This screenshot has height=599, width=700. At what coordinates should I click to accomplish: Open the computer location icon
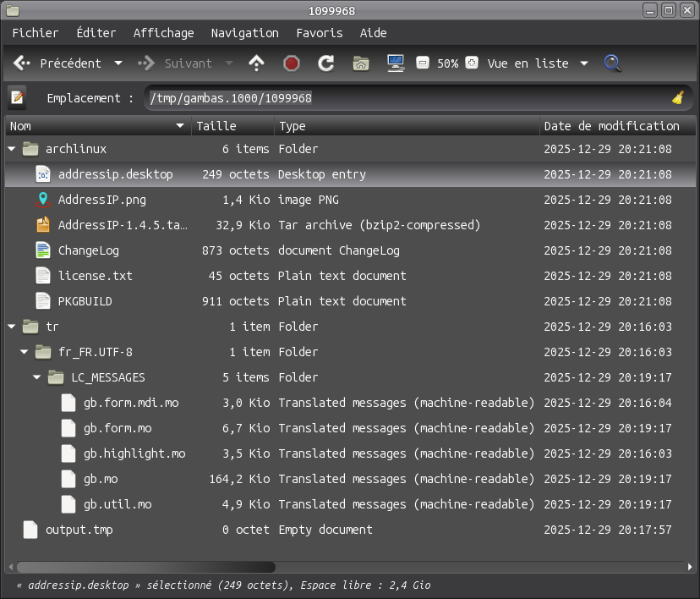(395, 63)
